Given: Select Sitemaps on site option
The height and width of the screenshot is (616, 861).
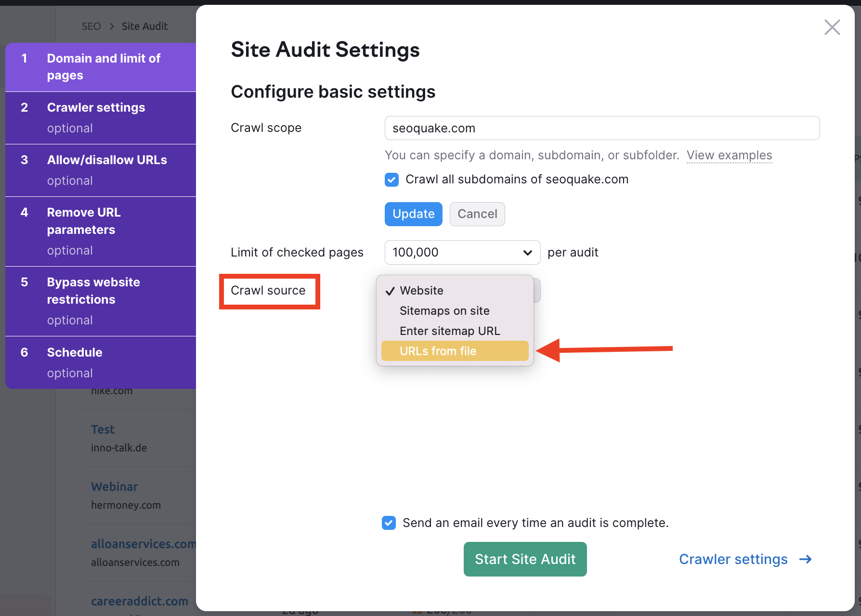Looking at the screenshot, I should click(455, 311).
